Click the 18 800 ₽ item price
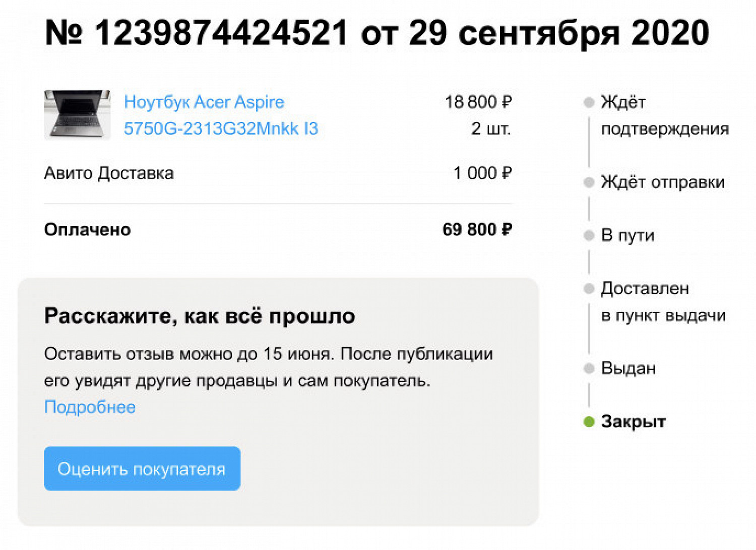The width and height of the screenshot is (756, 550). point(478,102)
